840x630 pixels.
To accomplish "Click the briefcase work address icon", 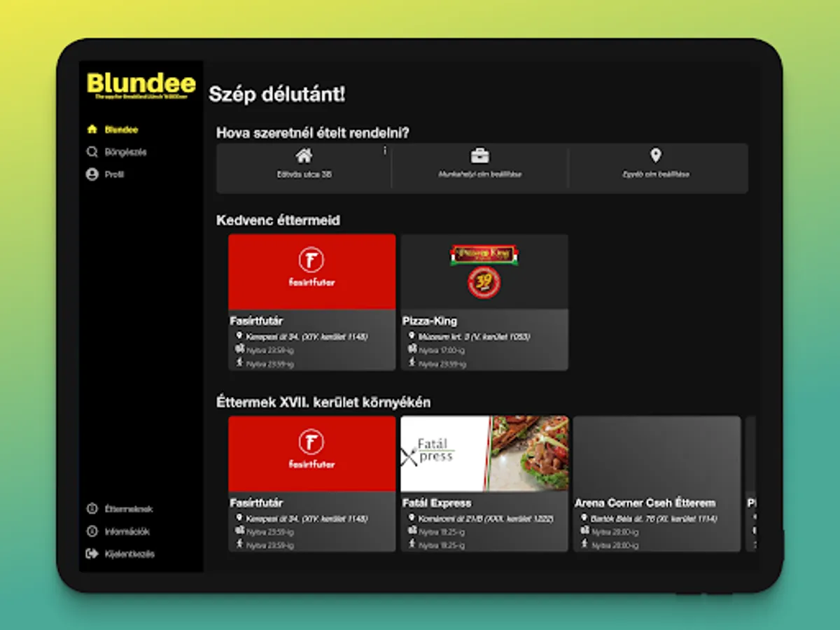I will [479, 155].
